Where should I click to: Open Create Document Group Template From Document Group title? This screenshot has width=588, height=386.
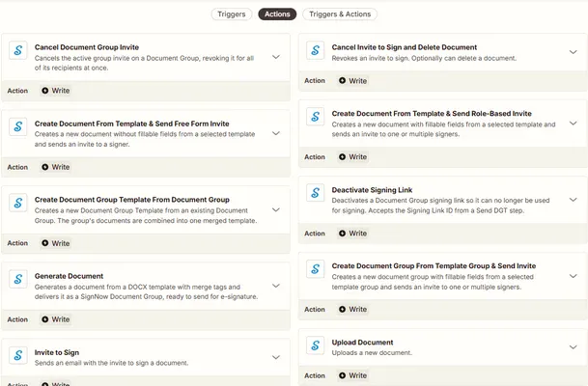click(132, 200)
